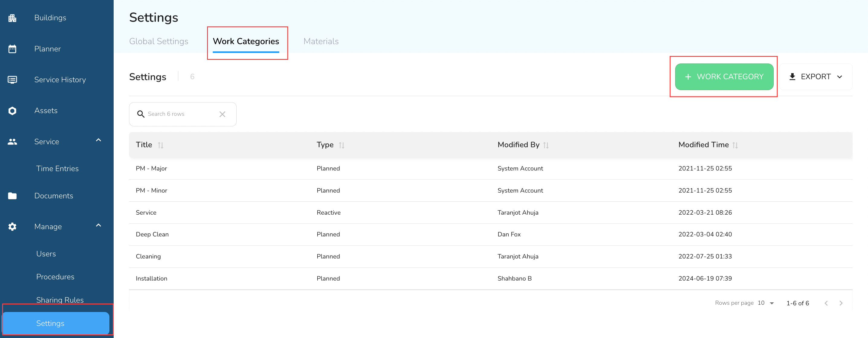Open Service History in the sidebar
Screen dimensions: 868x338
pos(60,80)
